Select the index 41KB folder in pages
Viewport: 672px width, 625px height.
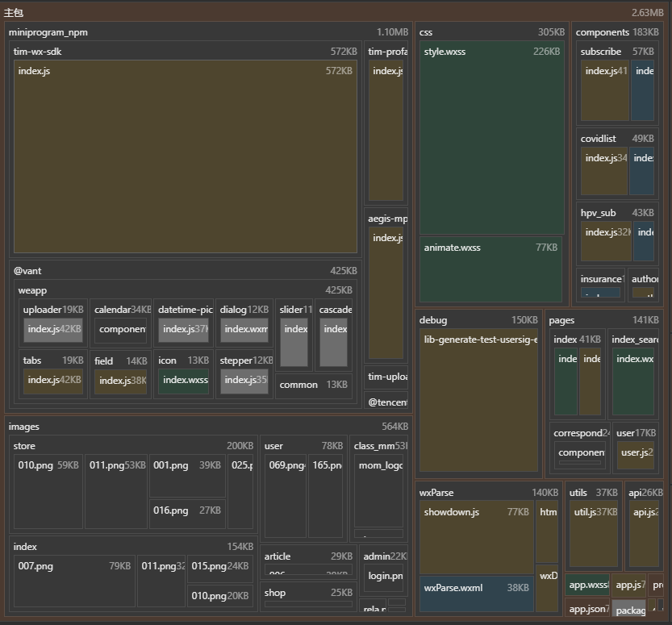[578, 374]
